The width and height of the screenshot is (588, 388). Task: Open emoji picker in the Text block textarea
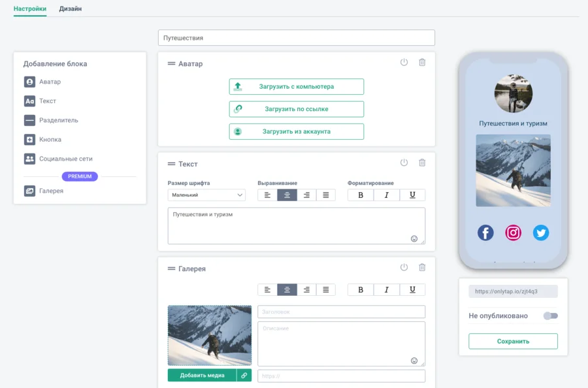point(414,238)
